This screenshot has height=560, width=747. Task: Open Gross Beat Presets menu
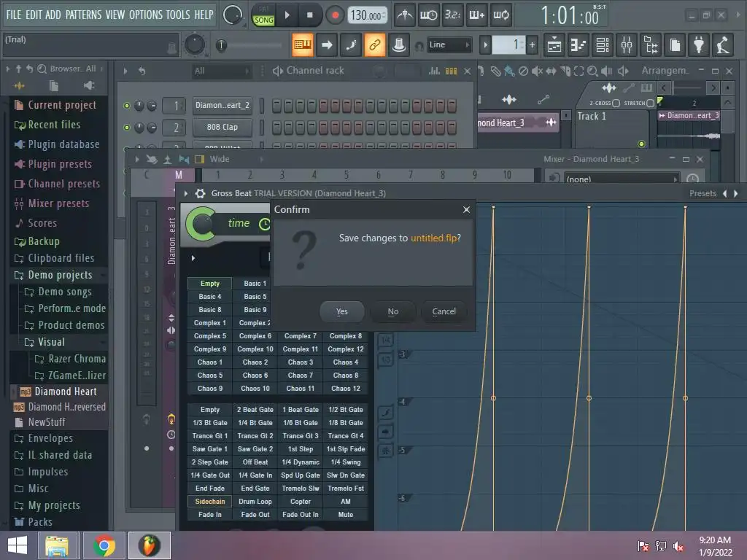pyautogui.click(x=703, y=193)
